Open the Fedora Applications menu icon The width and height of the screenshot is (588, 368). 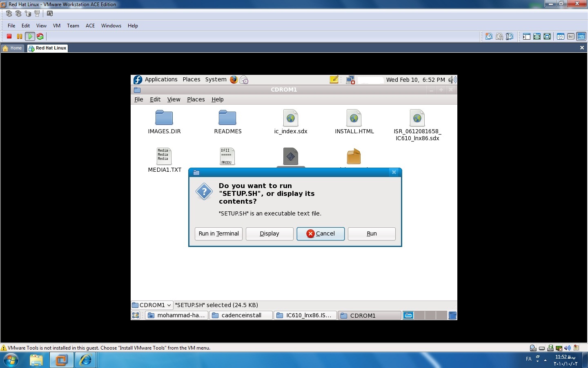pos(138,80)
